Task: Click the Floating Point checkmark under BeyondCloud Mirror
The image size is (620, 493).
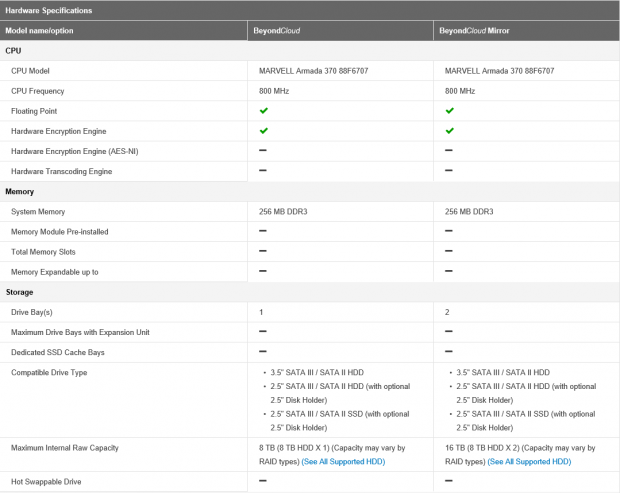Action: pyautogui.click(x=450, y=111)
